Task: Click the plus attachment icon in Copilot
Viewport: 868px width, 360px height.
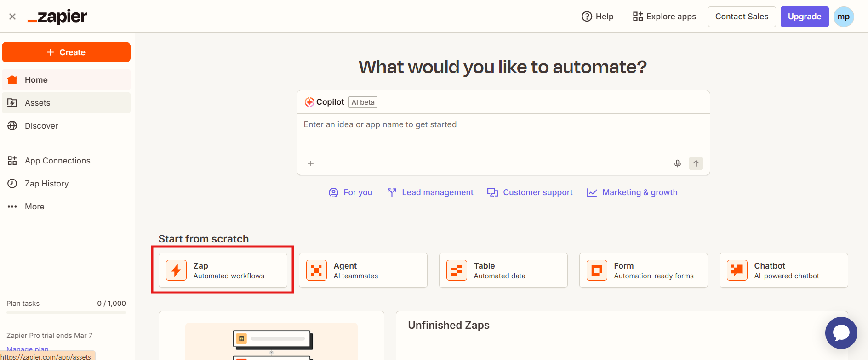Action: point(311,163)
